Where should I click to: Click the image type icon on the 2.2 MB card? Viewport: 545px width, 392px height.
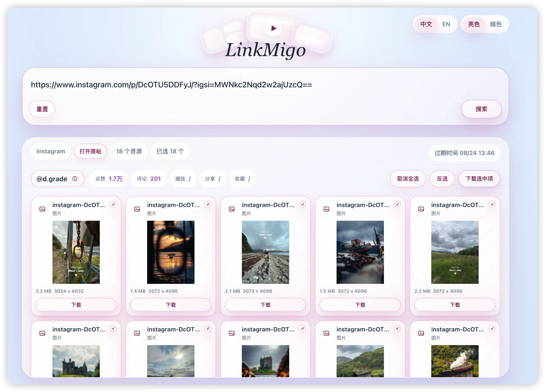421,209
